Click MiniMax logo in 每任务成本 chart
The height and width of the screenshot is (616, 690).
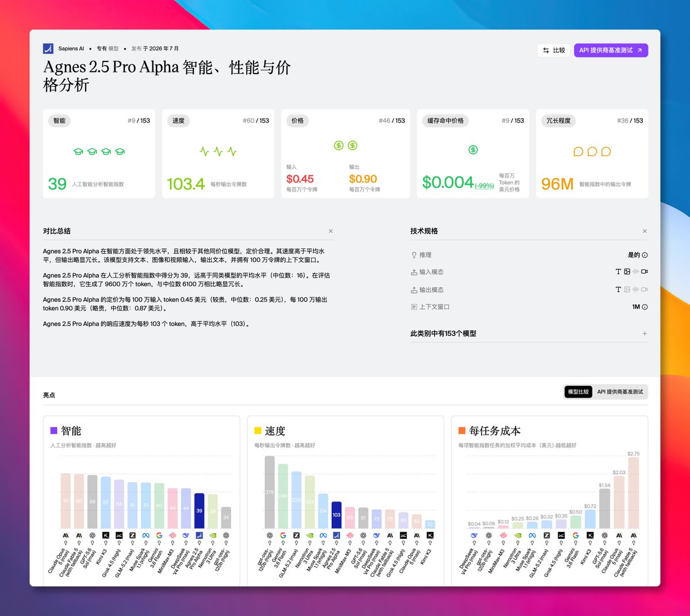[x=503, y=535]
